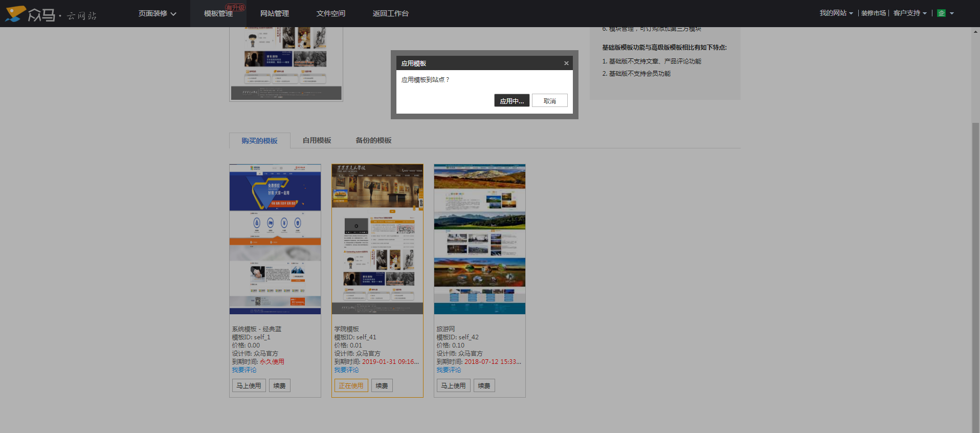Screen dimensions: 980x433
Task: Click the 模板ID: self_41 text
Action: [x=355, y=337]
